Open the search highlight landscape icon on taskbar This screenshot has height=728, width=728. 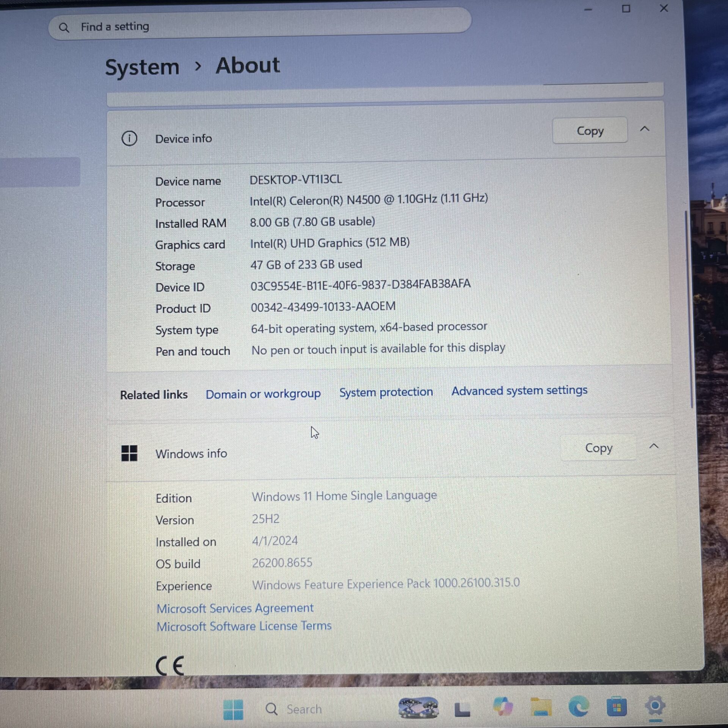(x=418, y=708)
